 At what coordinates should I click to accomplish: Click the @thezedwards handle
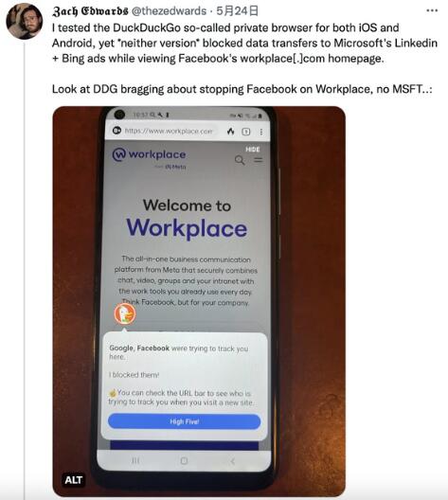[169, 11]
